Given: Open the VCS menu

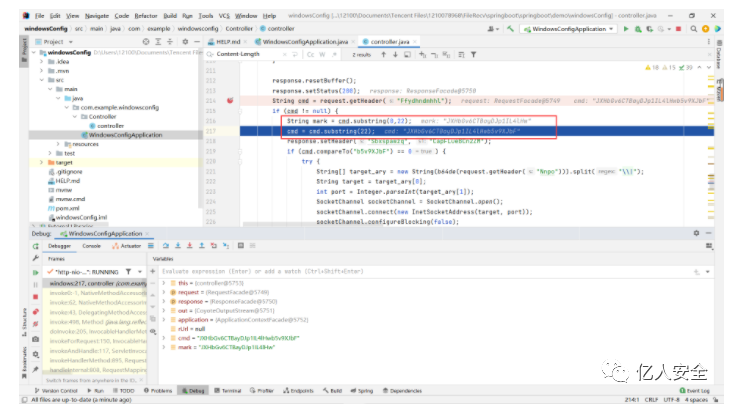Looking at the screenshot, I should 224,15.
